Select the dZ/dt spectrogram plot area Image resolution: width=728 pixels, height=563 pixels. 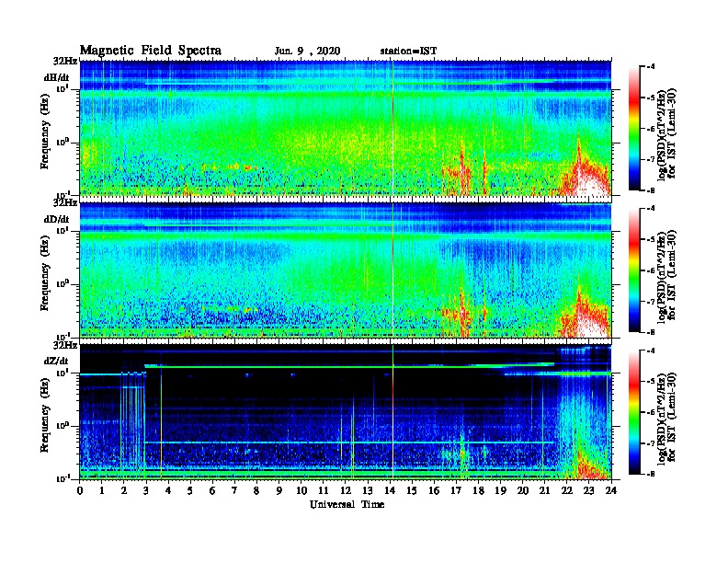coord(346,412)
